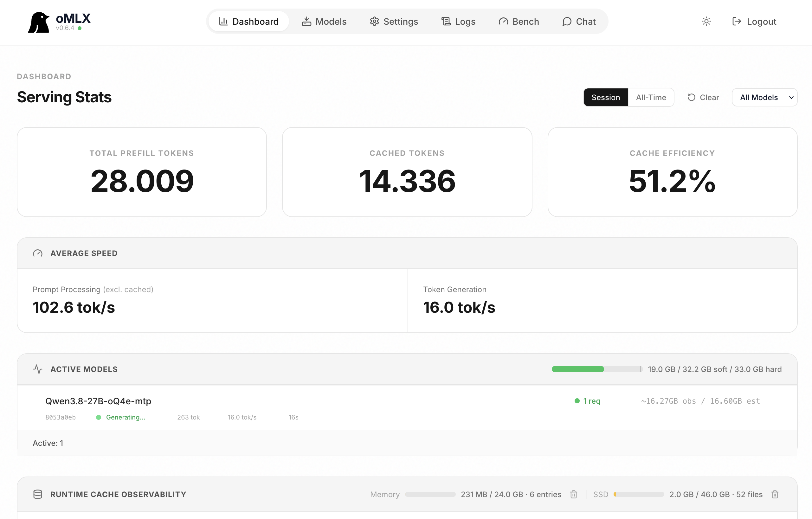Image resolution: width=812 pixels, height=519 pixels.
Task: Switch to the Logs tab
Action: click(x=458, y=22)
